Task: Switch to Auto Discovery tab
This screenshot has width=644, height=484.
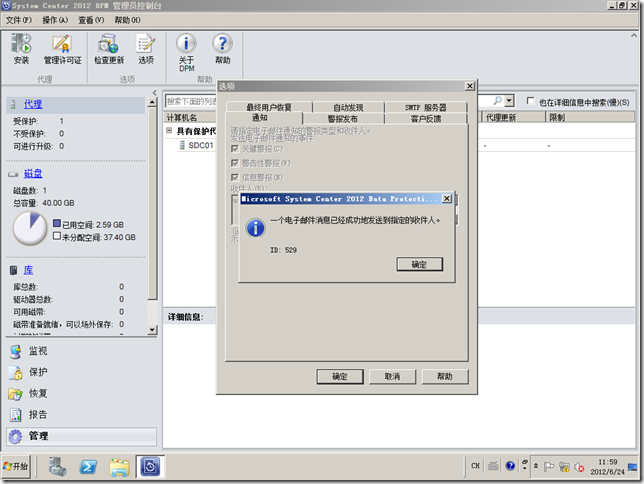Action: (x=348, y=107)
